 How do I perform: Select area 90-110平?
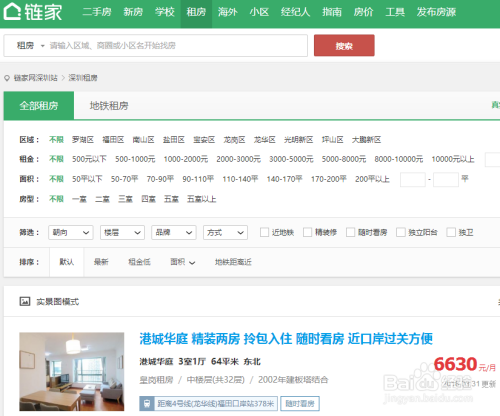pyautogui.click(x=198, y=179)
